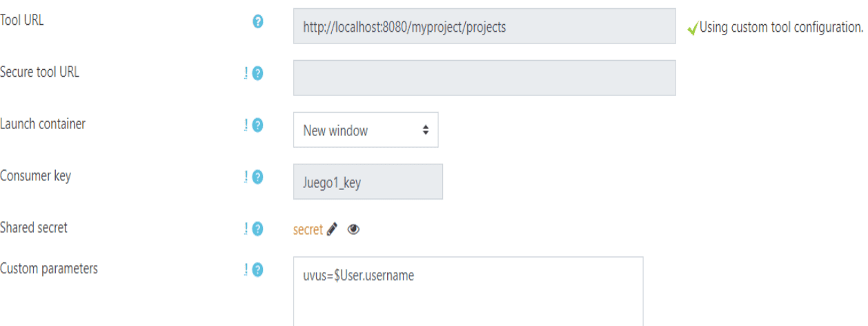
Task: Click the advanced exclamation mark beside Consumer key
Action: pos(244,178)
